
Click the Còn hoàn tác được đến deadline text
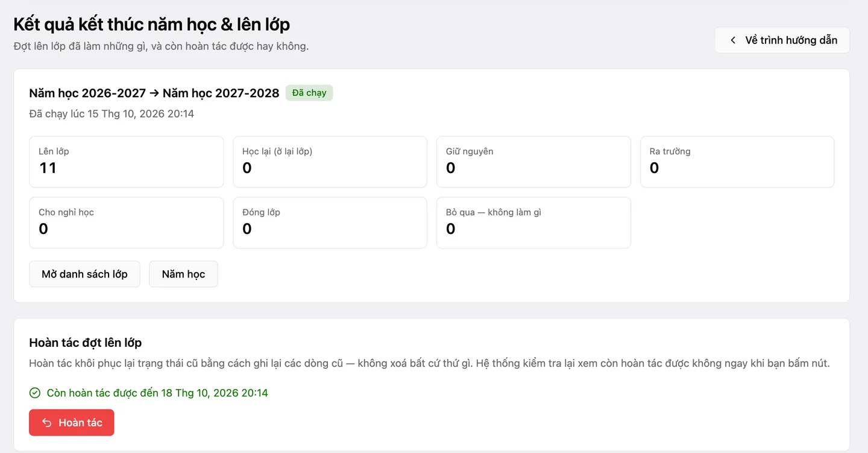pyautogui.click(x=157, y=393)
